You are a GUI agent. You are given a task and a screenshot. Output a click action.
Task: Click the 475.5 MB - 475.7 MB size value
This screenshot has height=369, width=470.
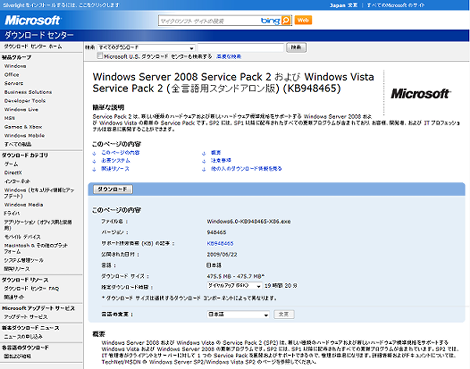coord(235,276)
